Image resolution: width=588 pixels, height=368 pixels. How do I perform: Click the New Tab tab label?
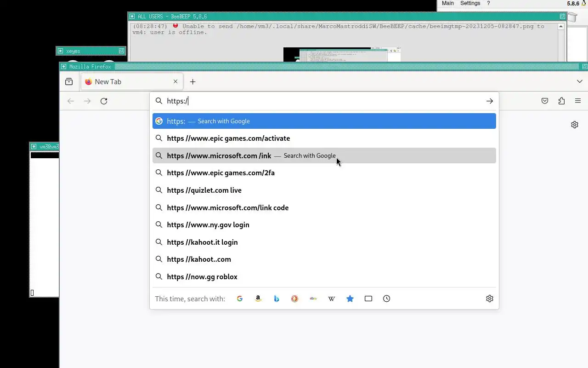[x=108, y=82]
